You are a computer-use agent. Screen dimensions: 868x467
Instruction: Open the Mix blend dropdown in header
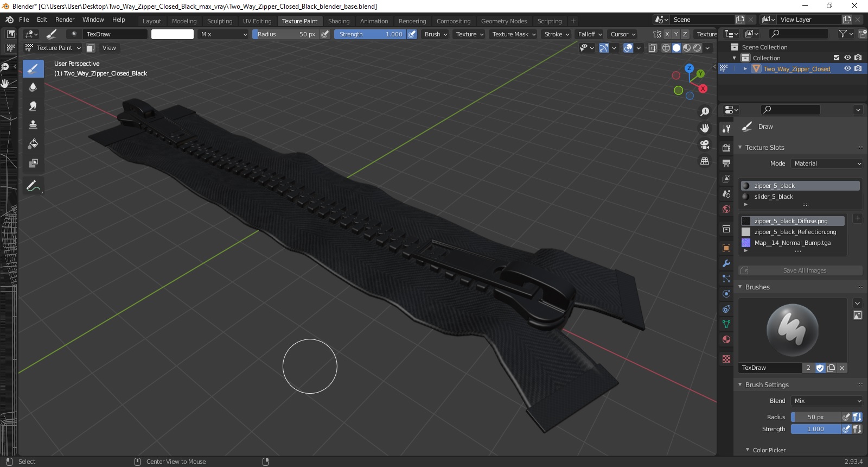[x=224, y=34]
